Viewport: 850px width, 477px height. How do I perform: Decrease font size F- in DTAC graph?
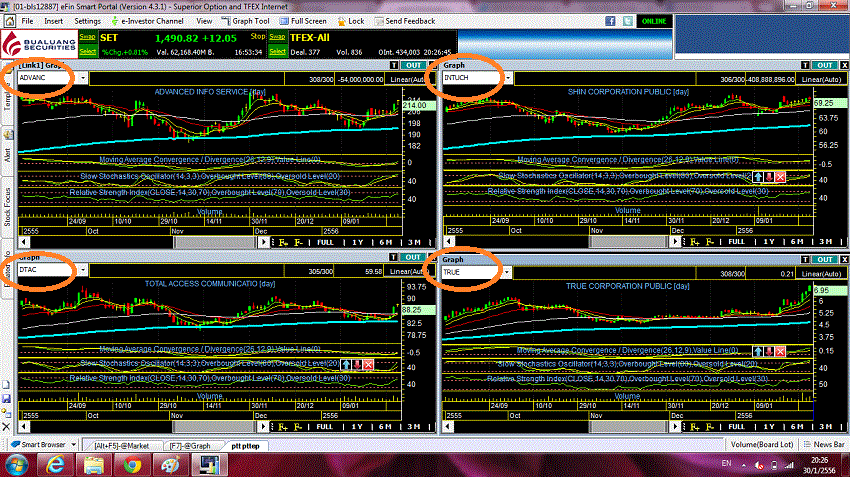pyautogui.click(x=298, y=427)
